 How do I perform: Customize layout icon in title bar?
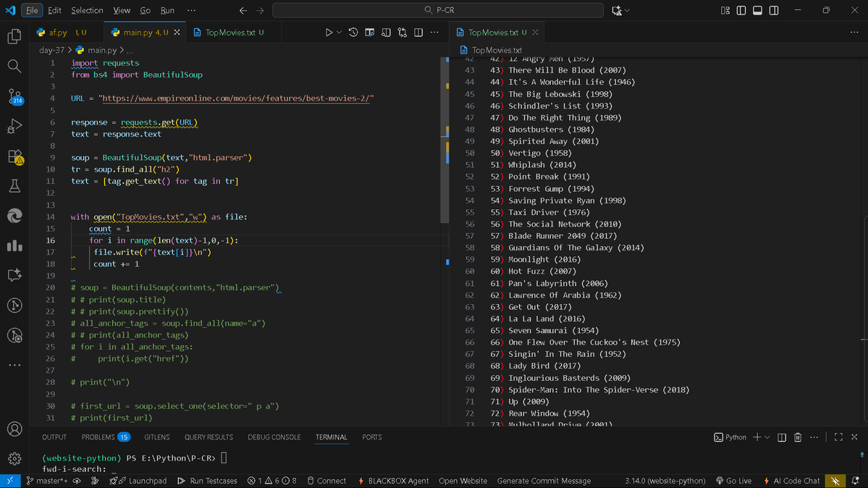725,11
